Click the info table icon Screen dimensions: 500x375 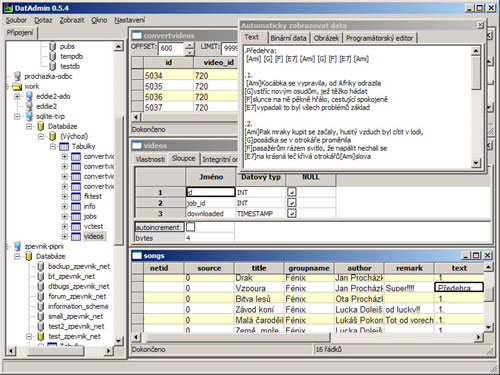[76, 207]
